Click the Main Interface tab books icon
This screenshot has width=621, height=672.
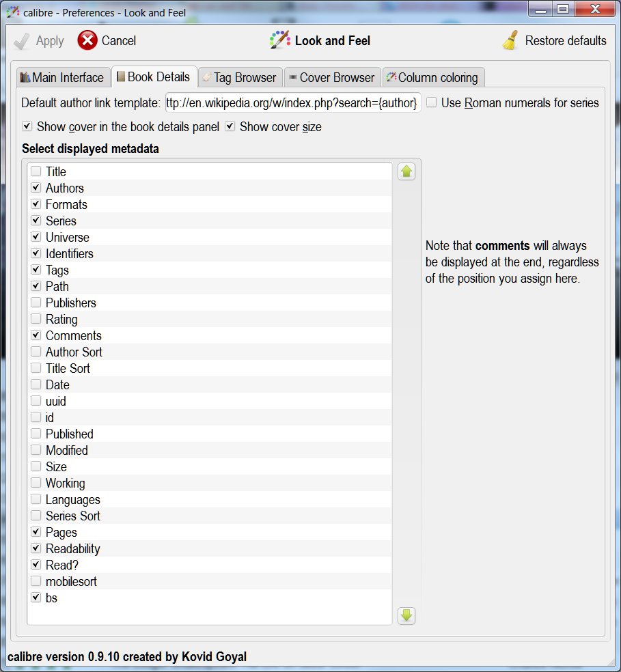pos(25,78)
